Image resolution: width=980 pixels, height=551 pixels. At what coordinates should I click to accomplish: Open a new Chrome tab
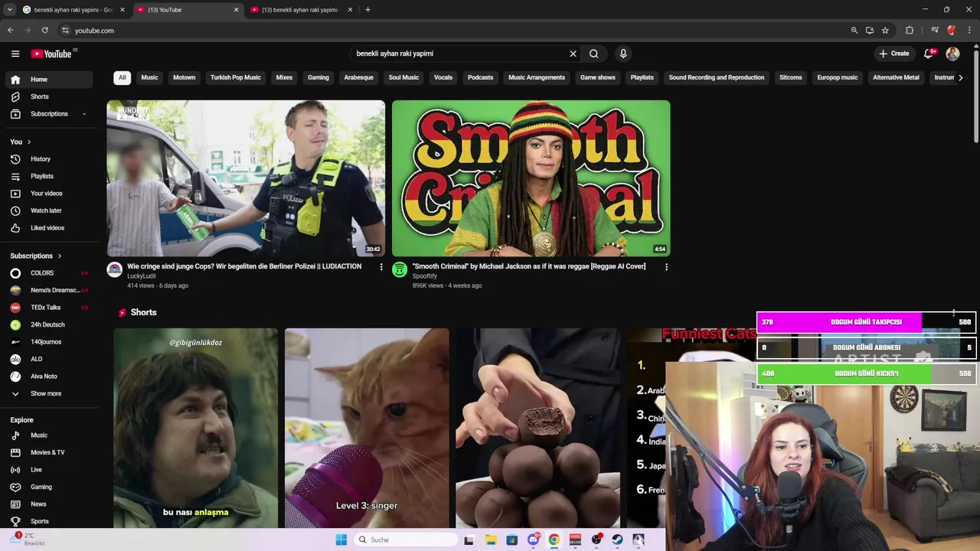tap(367, 10)
